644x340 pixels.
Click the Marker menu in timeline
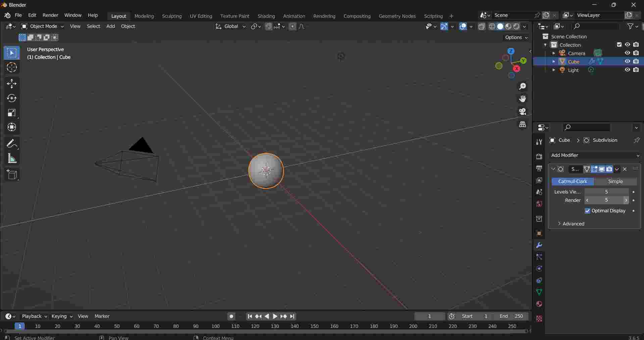pos(102,316)
